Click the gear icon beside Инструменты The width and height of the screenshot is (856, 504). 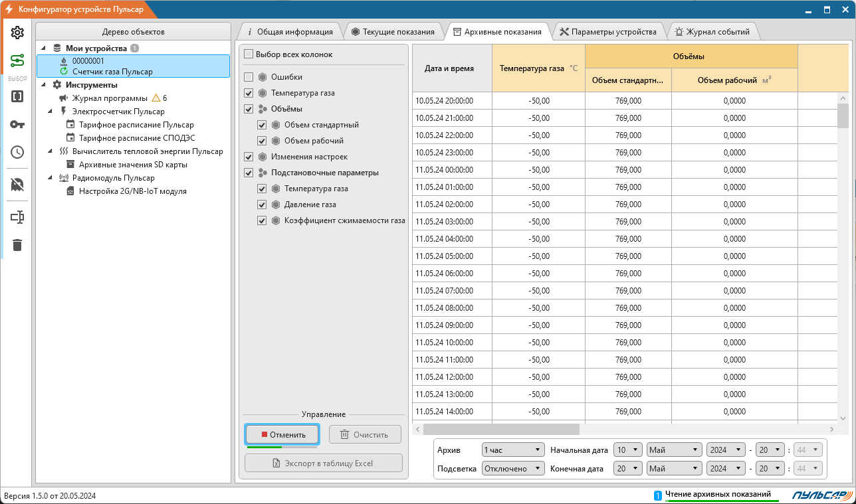(x=56, y=85)
